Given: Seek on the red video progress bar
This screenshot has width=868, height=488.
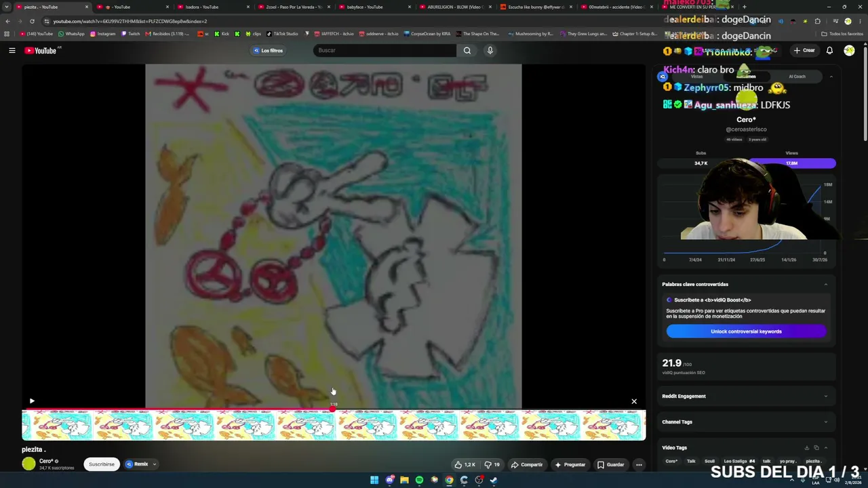Looking at the screenshot, I should (334, 409).
